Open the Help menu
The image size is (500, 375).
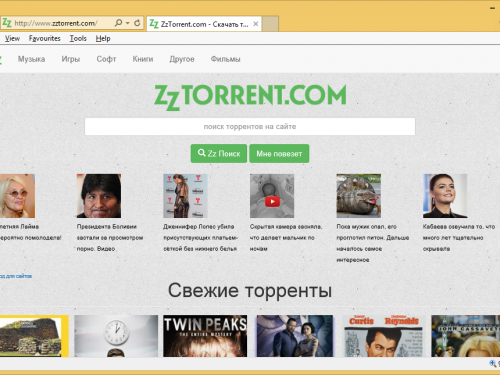[x=103, y=38]
